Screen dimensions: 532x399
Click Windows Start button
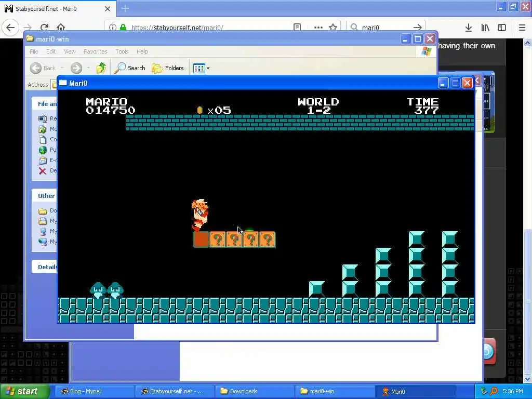tap(24, 391)
